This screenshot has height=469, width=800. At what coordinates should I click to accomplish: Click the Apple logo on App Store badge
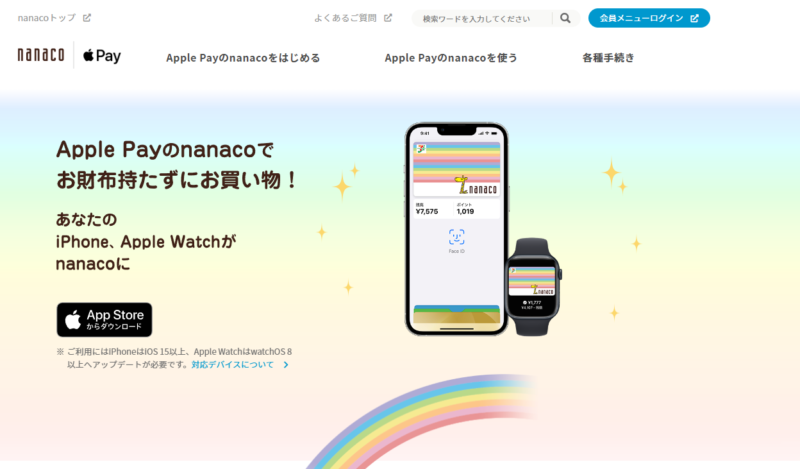tap(73, 320)
